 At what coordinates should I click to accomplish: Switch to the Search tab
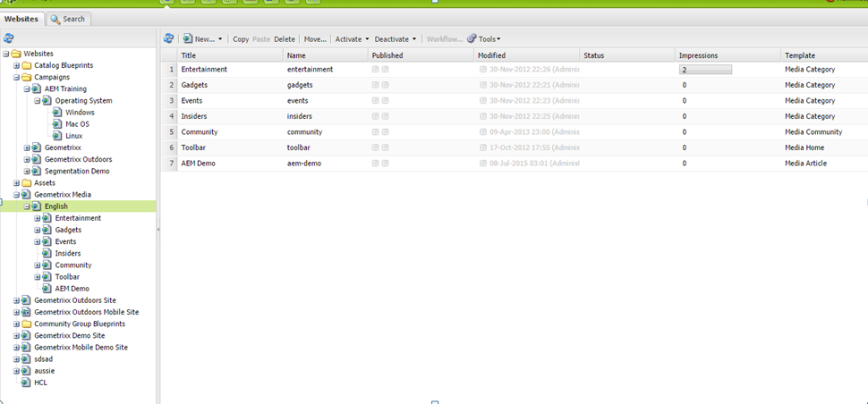click(68, 19)
